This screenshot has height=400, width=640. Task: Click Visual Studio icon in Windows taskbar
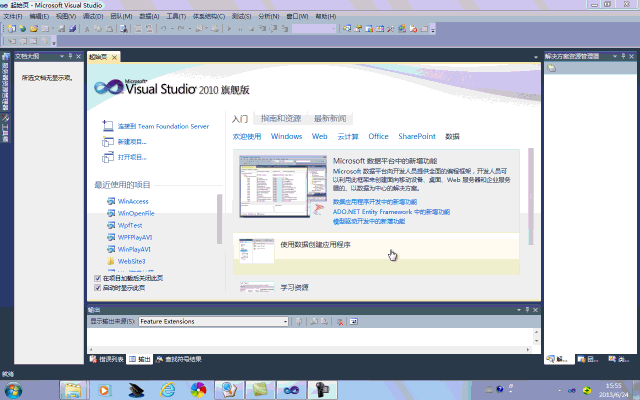pyautogui.click(x=291, y=390)
